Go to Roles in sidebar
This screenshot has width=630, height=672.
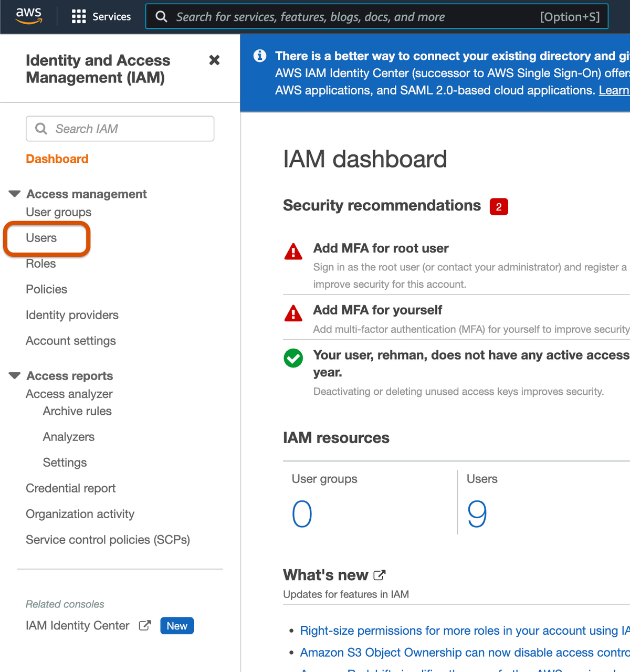41,264
